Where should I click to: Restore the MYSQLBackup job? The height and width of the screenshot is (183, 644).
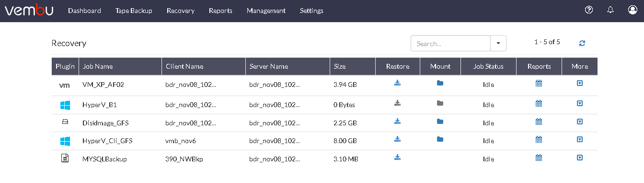(397, 157)
